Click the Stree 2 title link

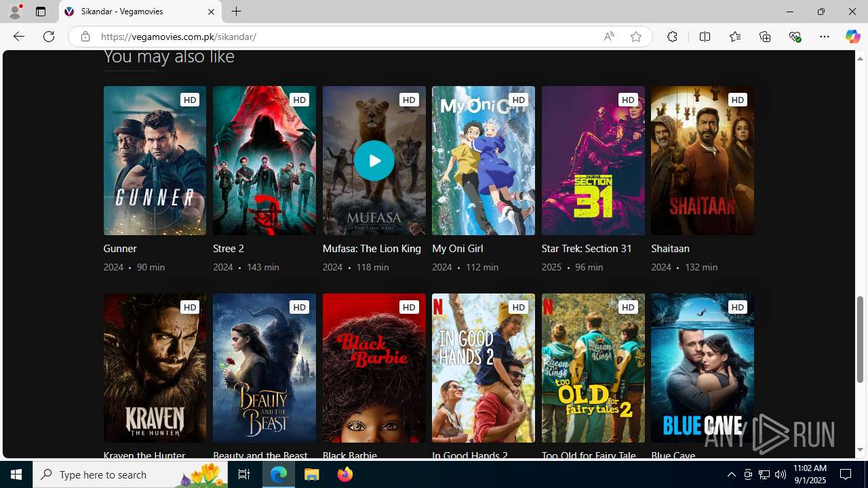pos(229,249)
